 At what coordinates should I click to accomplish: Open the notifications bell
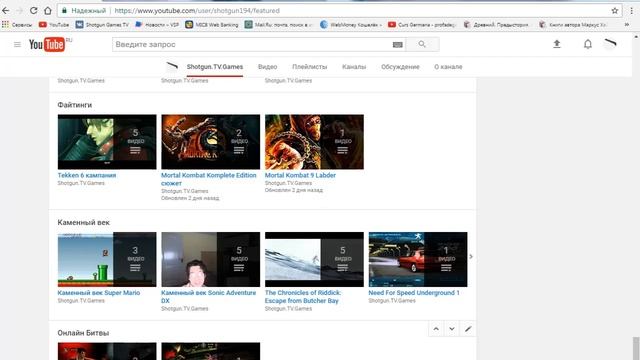(x=588, y=44)
